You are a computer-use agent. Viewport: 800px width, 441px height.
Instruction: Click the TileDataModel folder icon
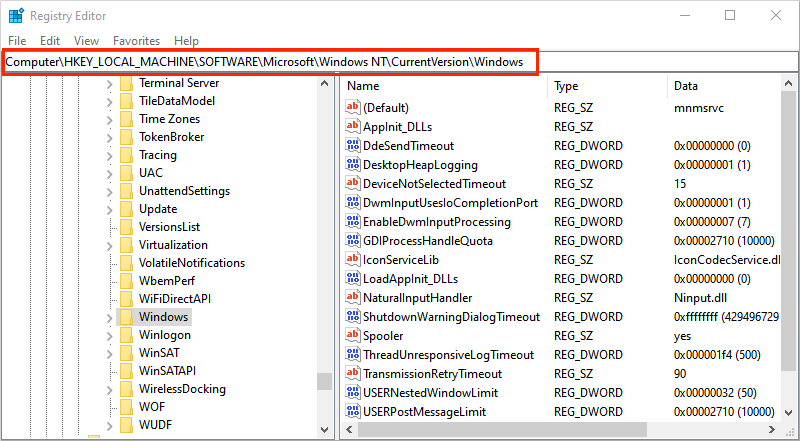tap(126, 101)
